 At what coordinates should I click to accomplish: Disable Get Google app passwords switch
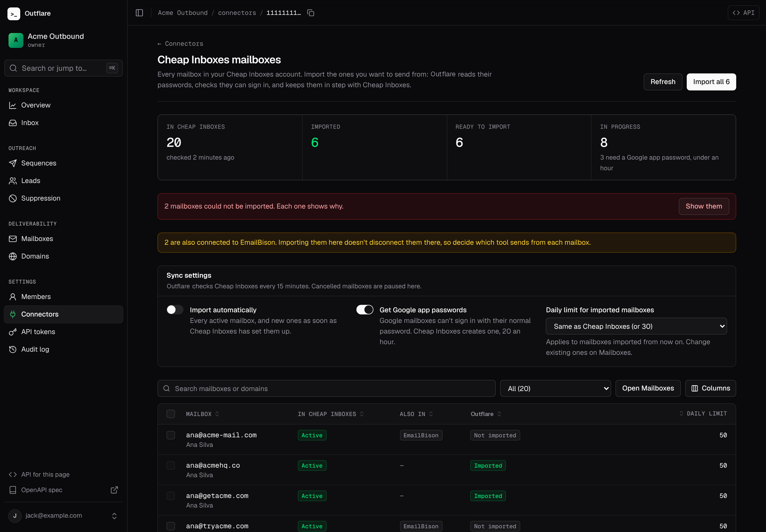(x=365, y=310)
